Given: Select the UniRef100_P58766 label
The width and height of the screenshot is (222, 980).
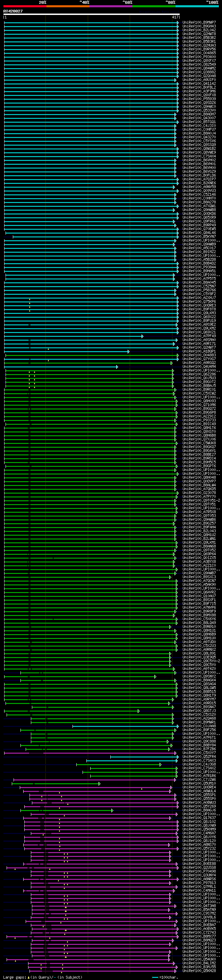Looking at the screenshot, I should (199, 290).
